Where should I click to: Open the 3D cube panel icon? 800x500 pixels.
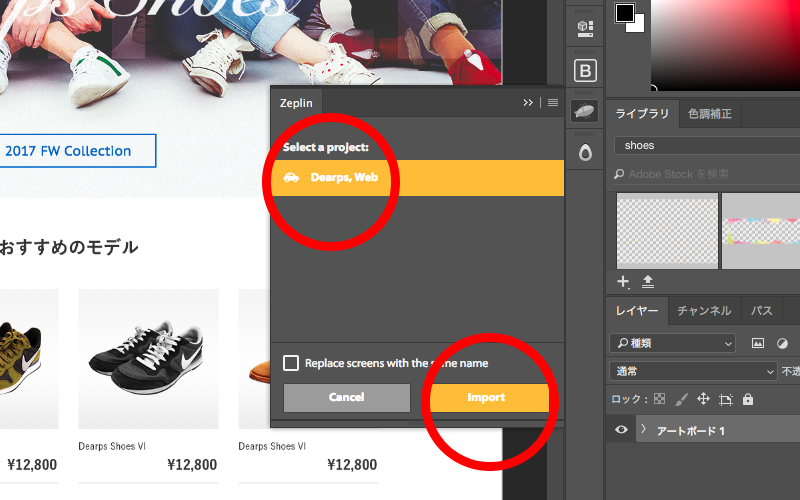pyautogui.click(x=585, y=29)
